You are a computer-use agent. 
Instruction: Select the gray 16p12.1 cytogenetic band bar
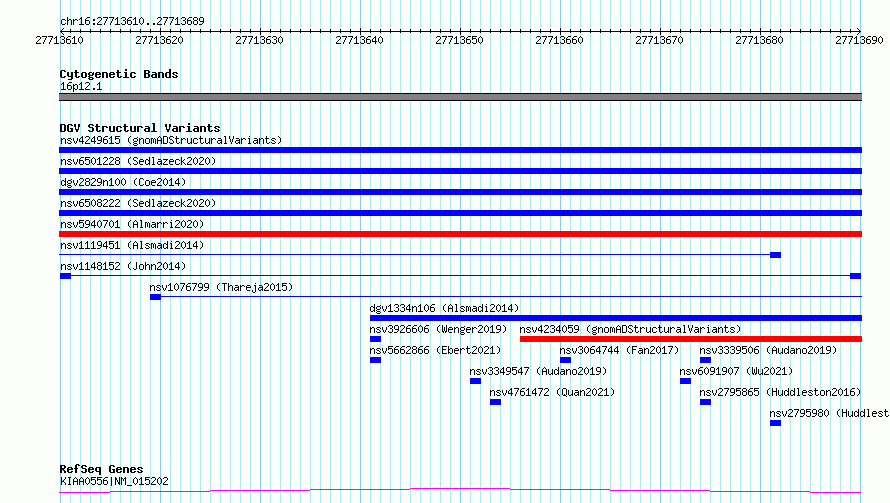[460, 97]
